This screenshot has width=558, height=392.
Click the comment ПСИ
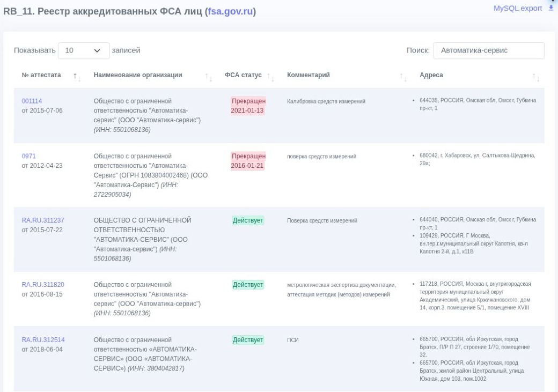point(293,340)
